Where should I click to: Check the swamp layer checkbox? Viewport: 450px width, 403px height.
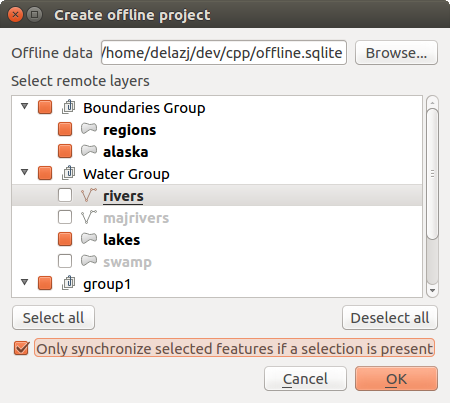point(65,261)
